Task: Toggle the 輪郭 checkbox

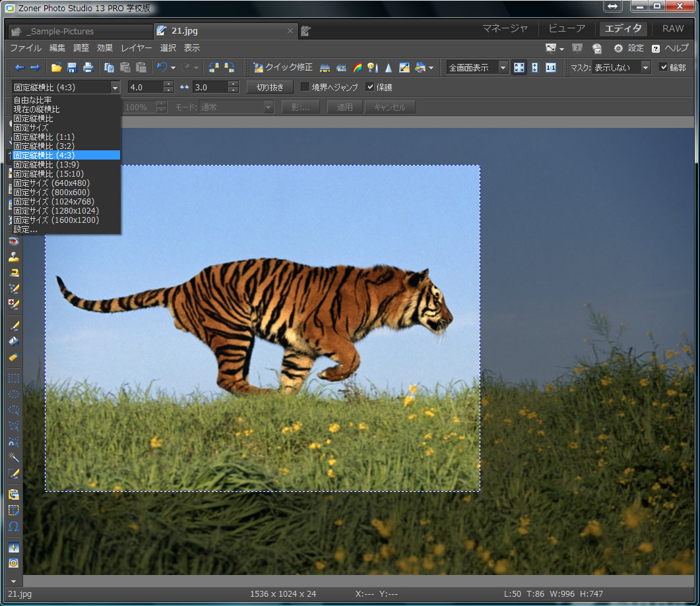Action: pyautogui.click(x=664, y=67)
